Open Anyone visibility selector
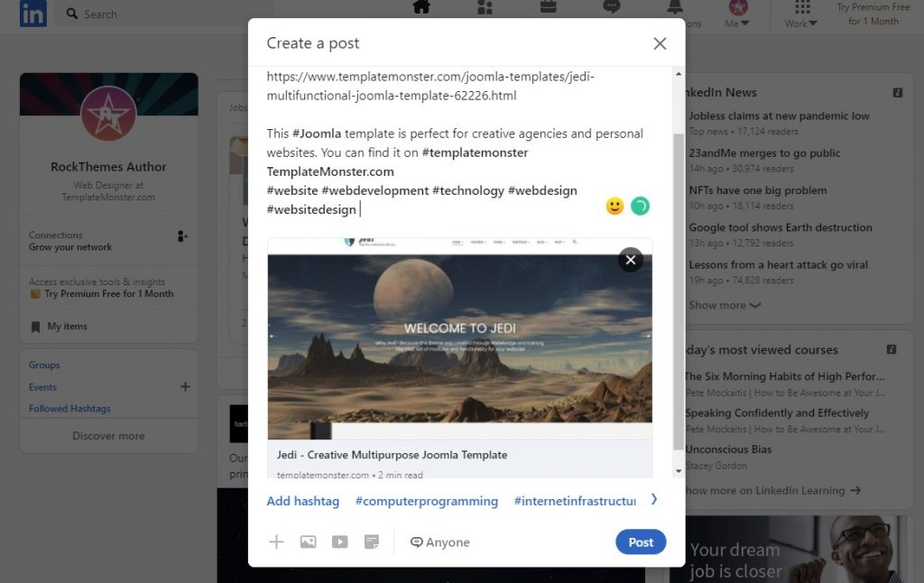The image size is (924, 583). (439, 542)
